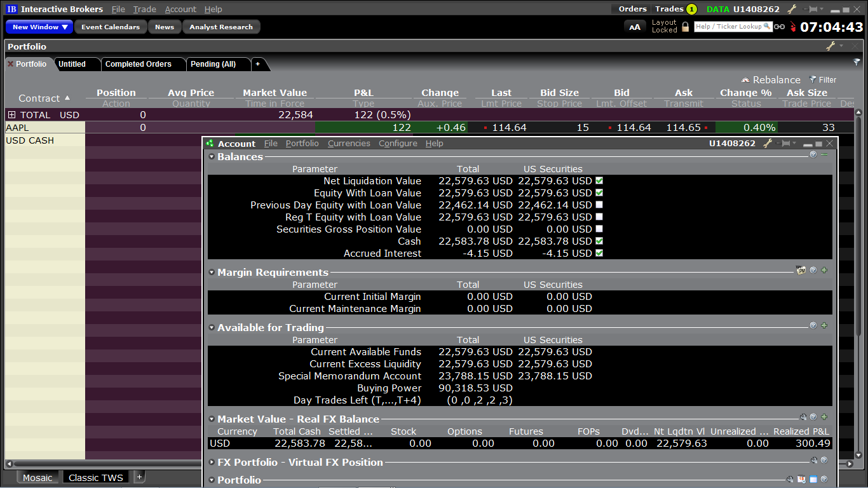Viewport: 868px width, 488px height.
Task: Click green plus icon in Margin Requirements
Action: click(x=824, y=270)
